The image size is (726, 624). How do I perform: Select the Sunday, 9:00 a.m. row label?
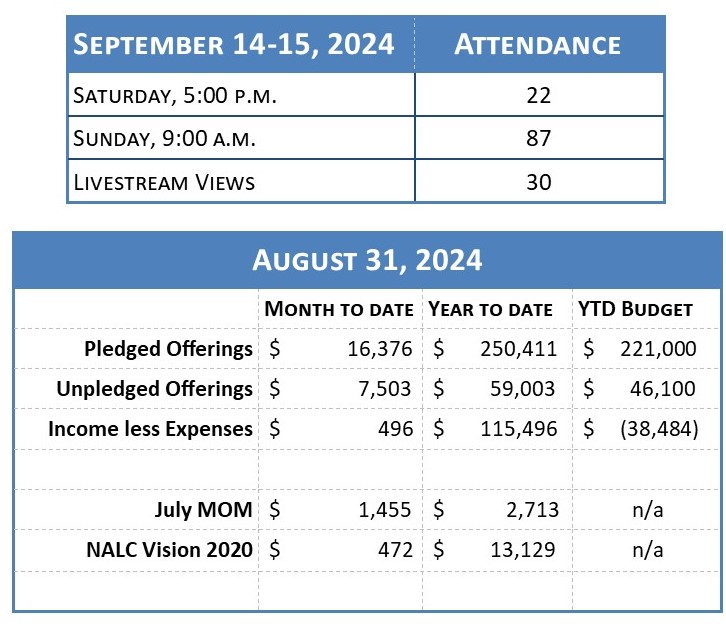165,139
